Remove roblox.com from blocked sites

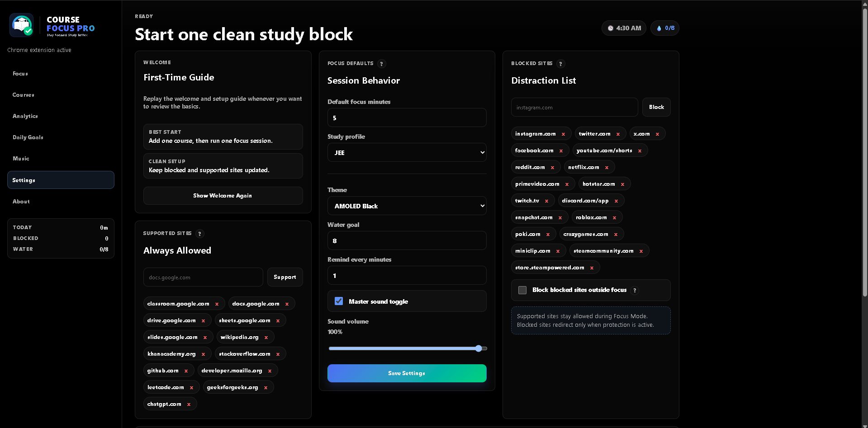point(614,218)
